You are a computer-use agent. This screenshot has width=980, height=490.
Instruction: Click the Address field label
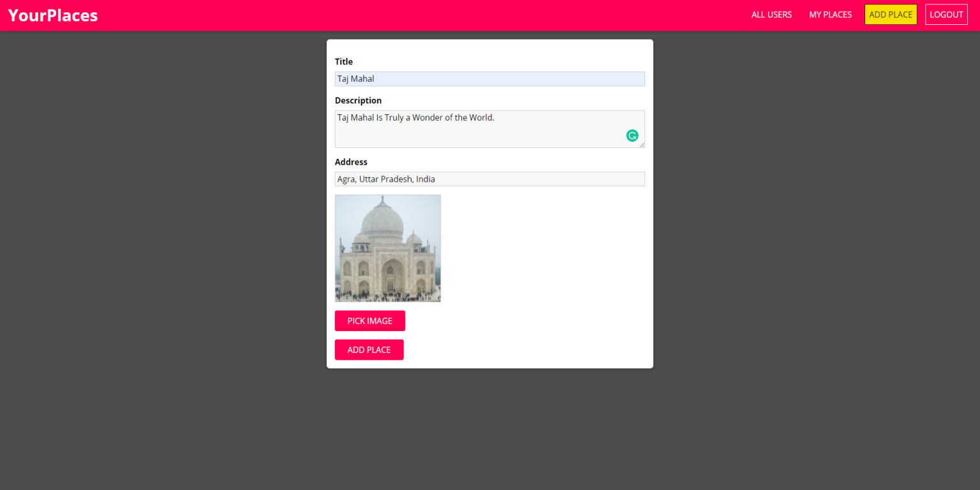pyautogui.click(x=351, y=162)
